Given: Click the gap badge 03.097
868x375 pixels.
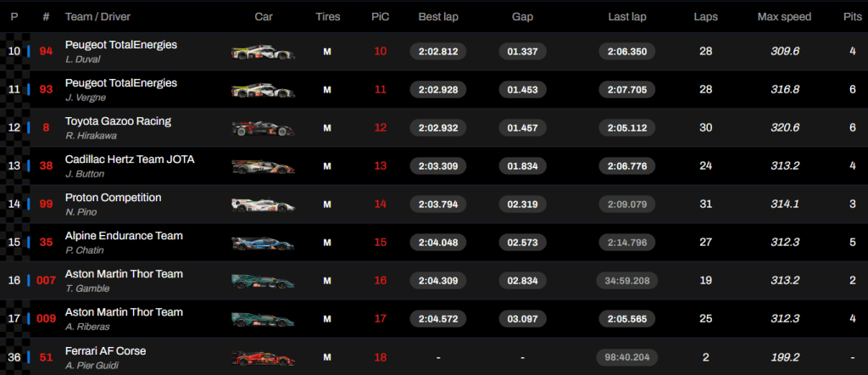Looking at the screenshot, I should [522, 319].
